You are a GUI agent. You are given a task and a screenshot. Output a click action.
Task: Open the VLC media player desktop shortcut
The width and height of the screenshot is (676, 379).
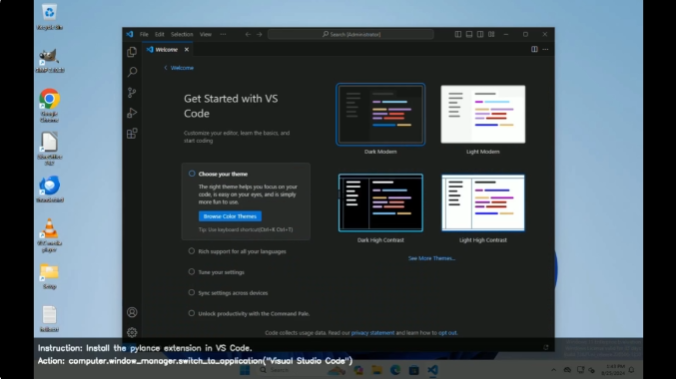pyautogui.click(x=50, y=235)
